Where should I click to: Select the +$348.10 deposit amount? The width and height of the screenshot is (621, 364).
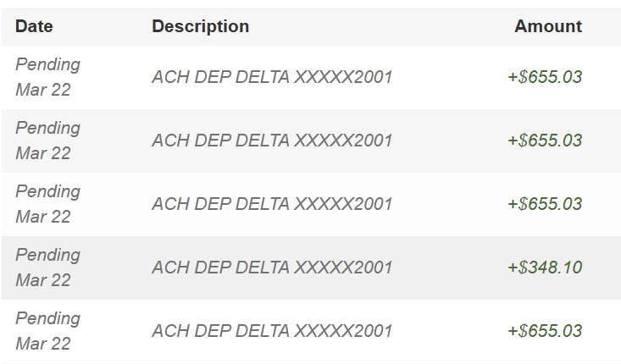(545, 267)
